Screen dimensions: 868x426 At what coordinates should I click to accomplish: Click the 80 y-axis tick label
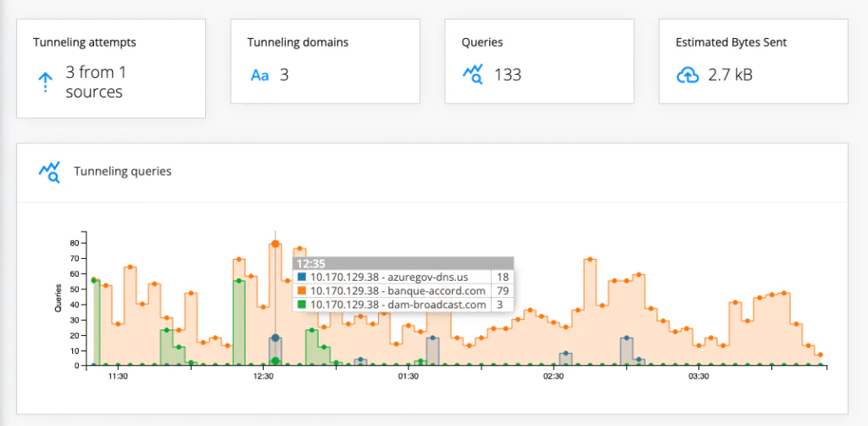pyautogui.click(x=75, y=244)
